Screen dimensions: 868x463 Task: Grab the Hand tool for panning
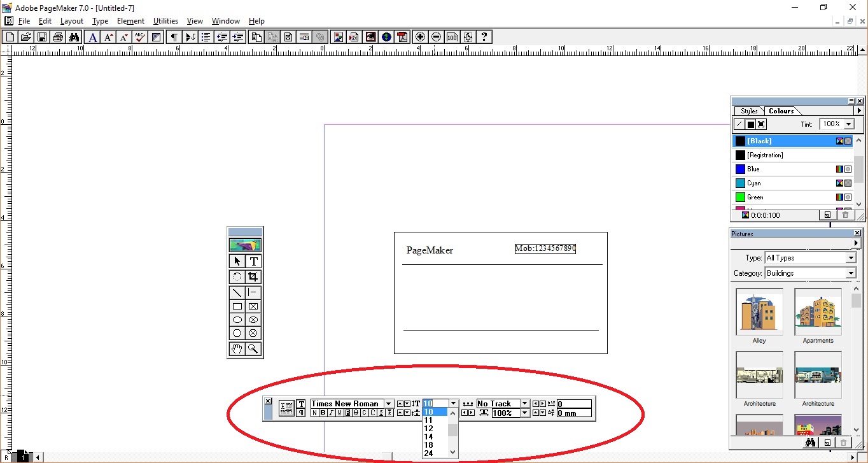236,348
